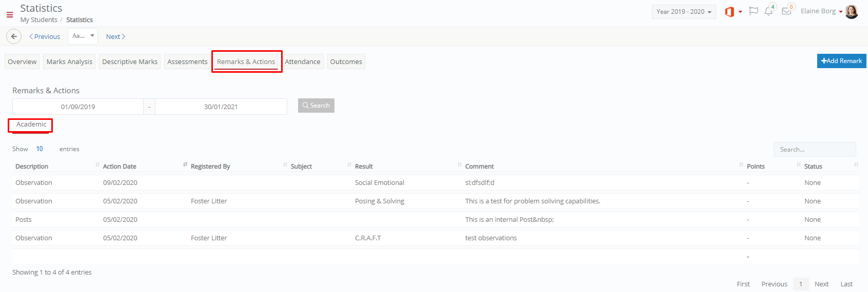This screenshot has width=868, height=292.
Task: Open the mail envelope icon
Action: (x=786, y=11)
